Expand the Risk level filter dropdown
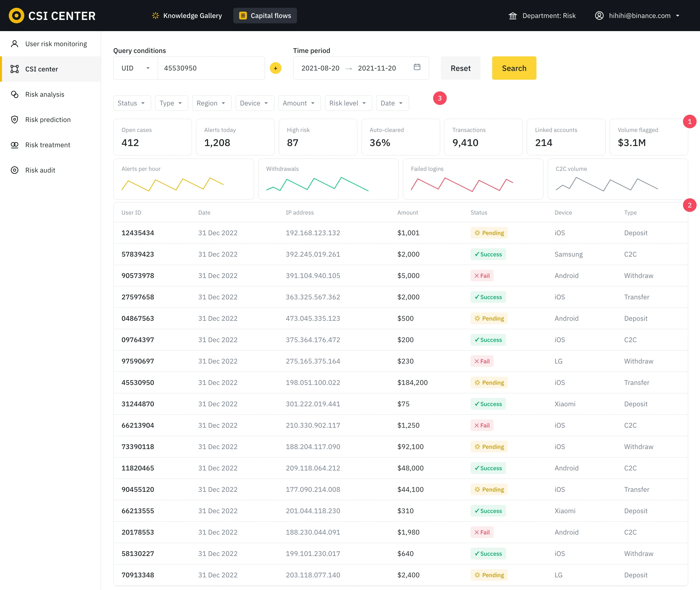The image size is (700, 590). coord(348,103)
